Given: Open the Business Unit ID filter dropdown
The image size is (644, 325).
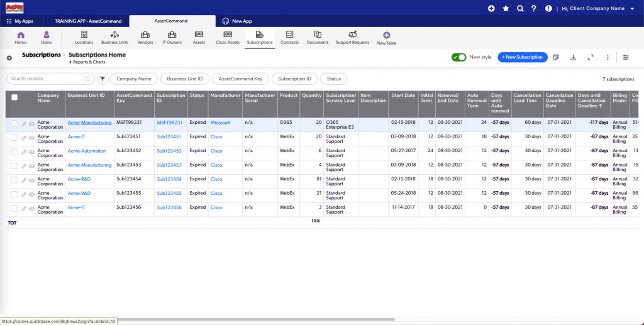Looking at the screenshot, I should coord(185,79).
